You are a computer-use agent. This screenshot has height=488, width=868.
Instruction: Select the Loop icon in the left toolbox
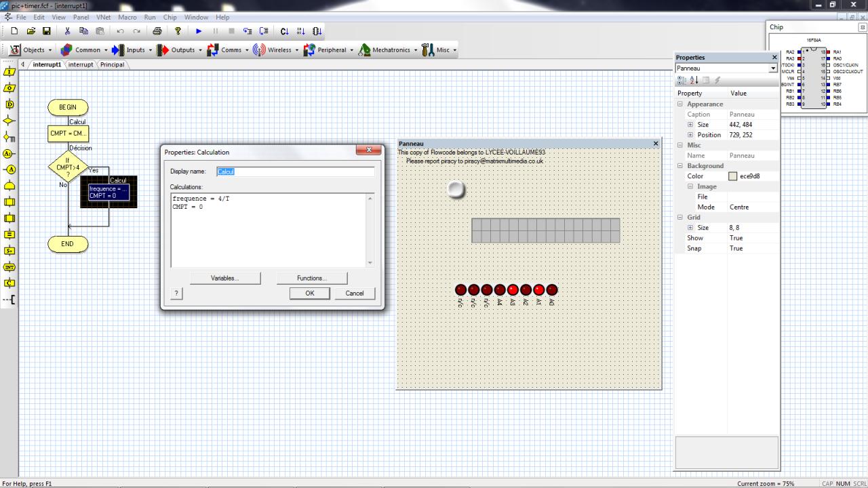pyautogui.click(x=9, y=186)
